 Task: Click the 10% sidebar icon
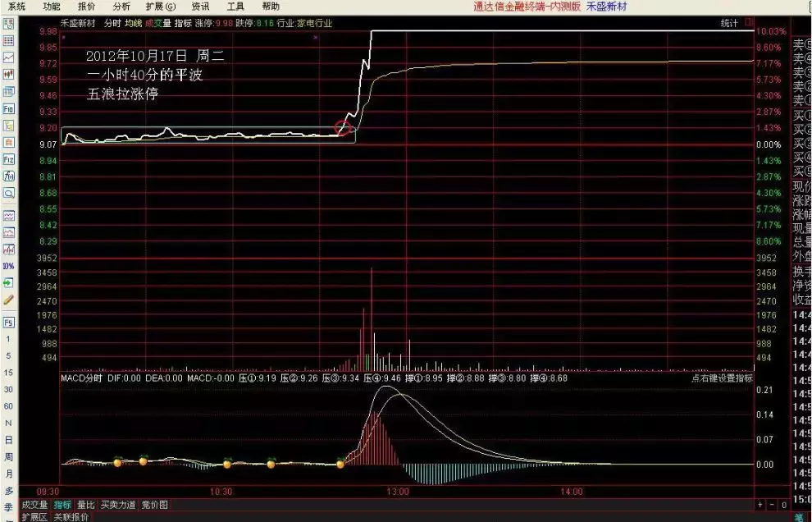[9, 267]
